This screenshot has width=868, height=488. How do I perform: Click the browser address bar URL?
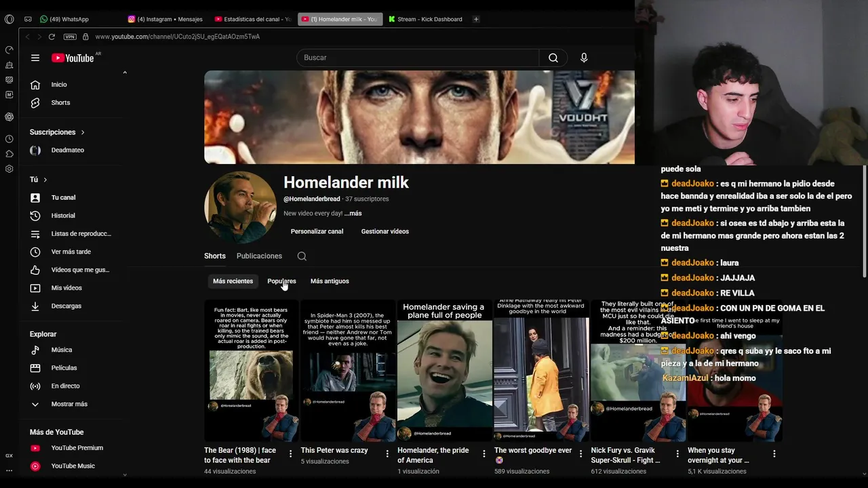point(178,37)
